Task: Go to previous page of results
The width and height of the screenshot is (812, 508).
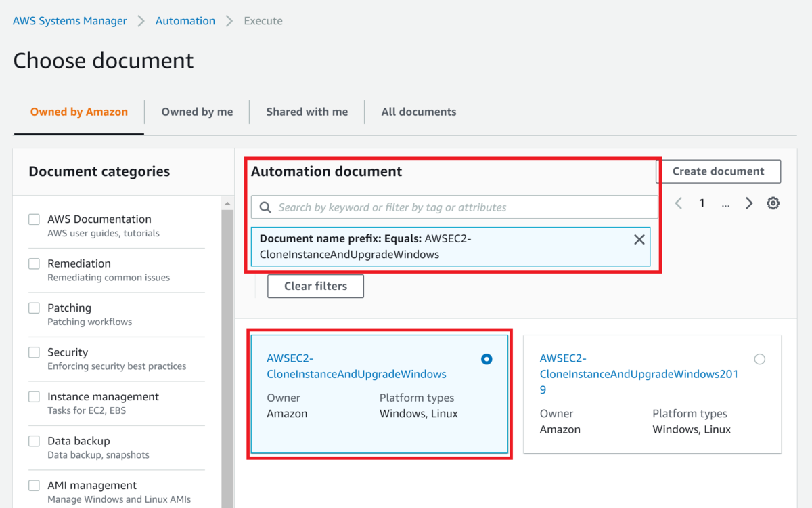Action: [679, 203]
